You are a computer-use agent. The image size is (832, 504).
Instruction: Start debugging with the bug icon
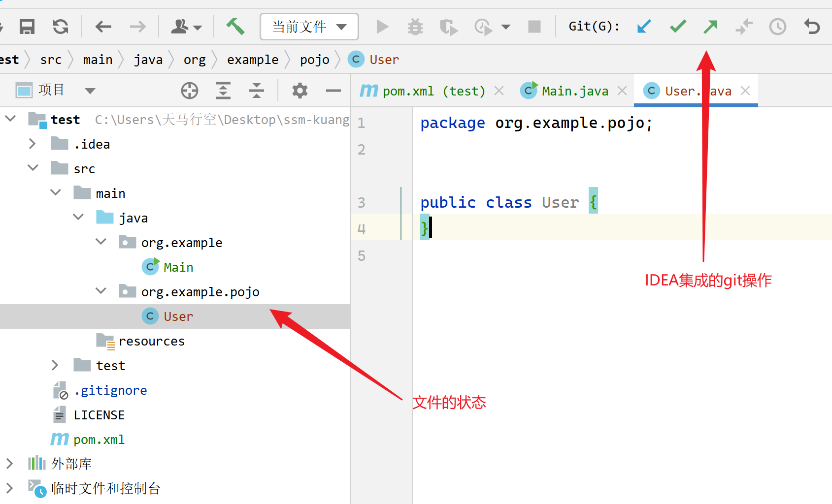415,27
